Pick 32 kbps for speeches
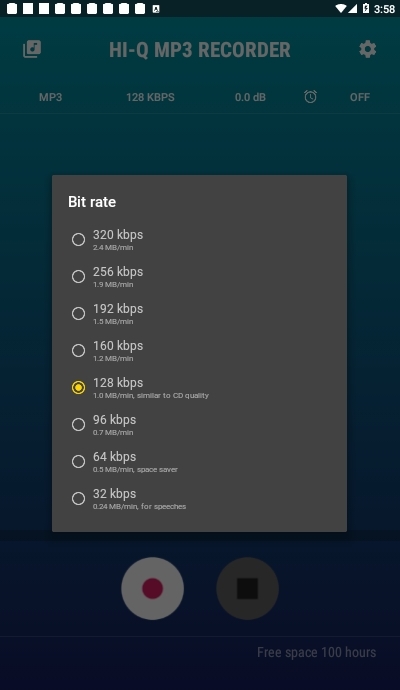This screenshot has width=400, height=690. [x=199, y=498]
